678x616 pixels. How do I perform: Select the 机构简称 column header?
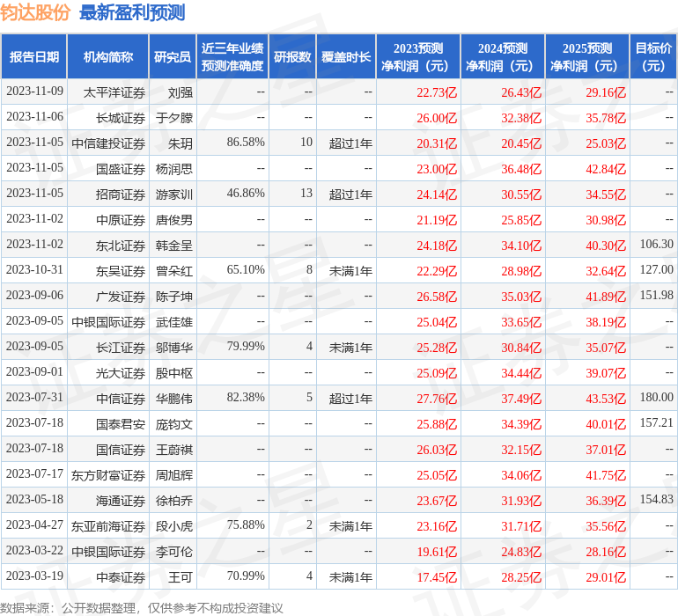[108, 56]
